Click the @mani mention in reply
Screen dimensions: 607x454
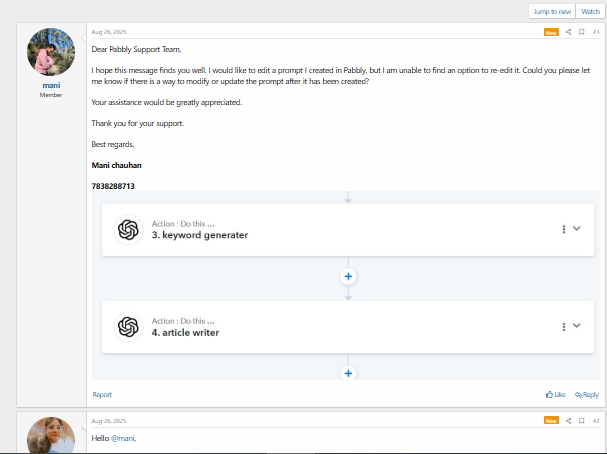pyautogui.click(x=123, y=438)
